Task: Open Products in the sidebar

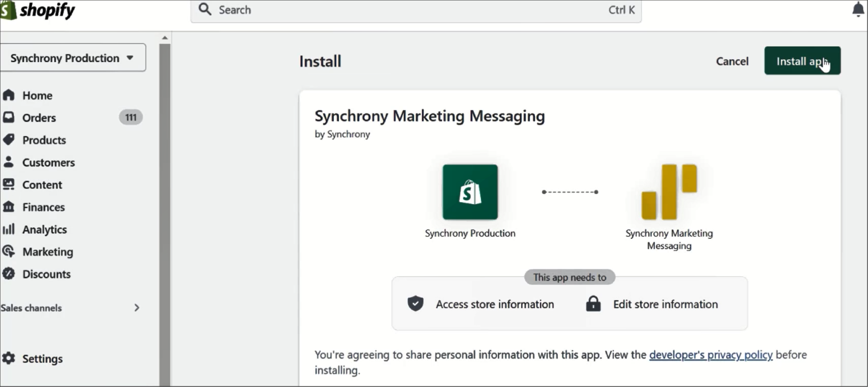Action: [x=44, y=140]
